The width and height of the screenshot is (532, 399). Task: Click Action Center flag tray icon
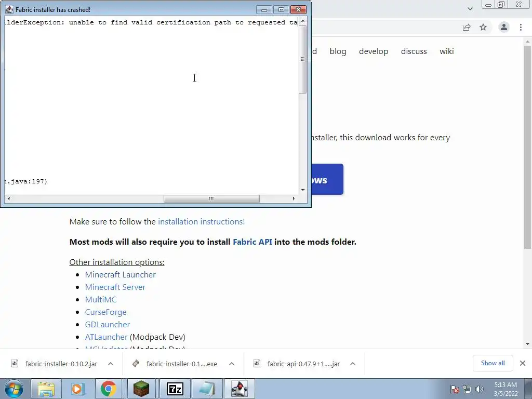[x=455, y=389]
